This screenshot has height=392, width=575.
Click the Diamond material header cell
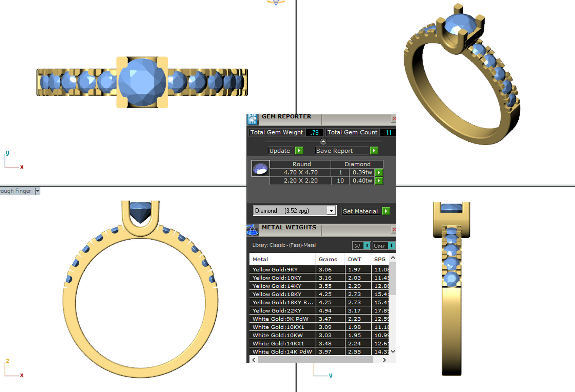click(357, 164)
